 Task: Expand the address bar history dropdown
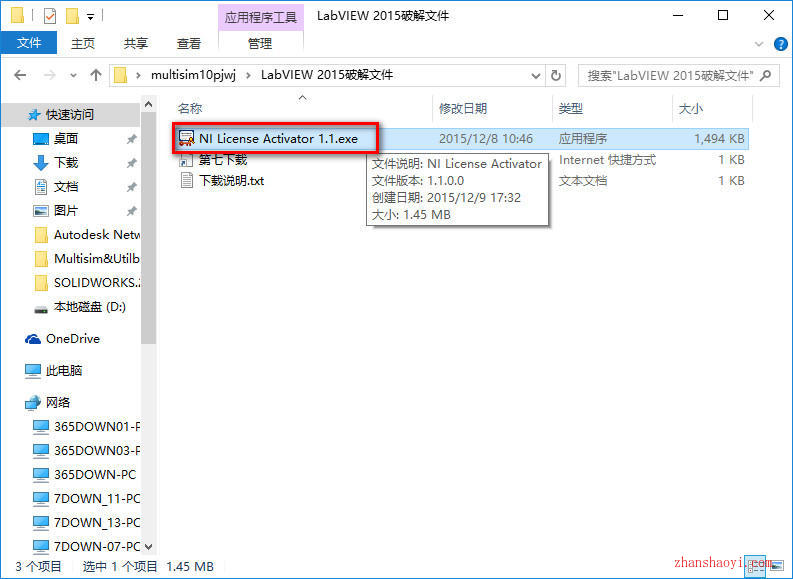(x=536, y=76)
